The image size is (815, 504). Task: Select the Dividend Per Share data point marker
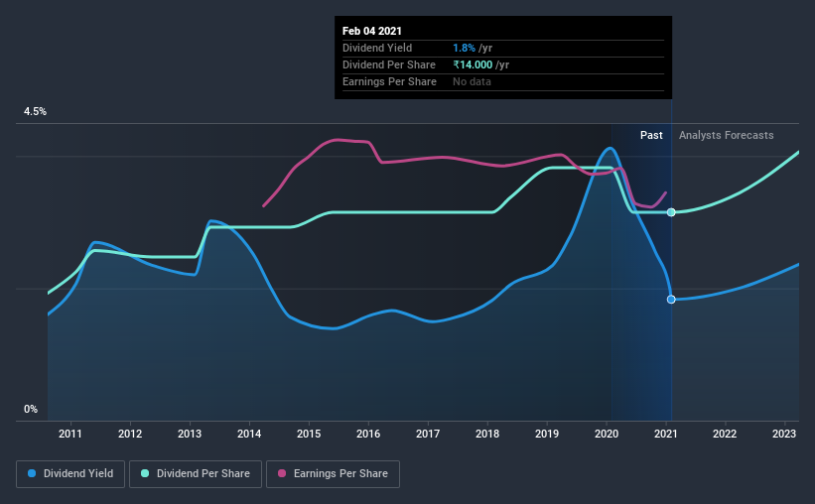(x=671, y=212)
